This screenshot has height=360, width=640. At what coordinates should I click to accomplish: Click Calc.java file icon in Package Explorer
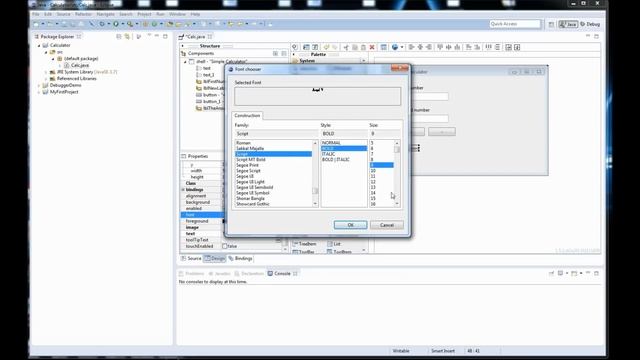click(67, 65)
